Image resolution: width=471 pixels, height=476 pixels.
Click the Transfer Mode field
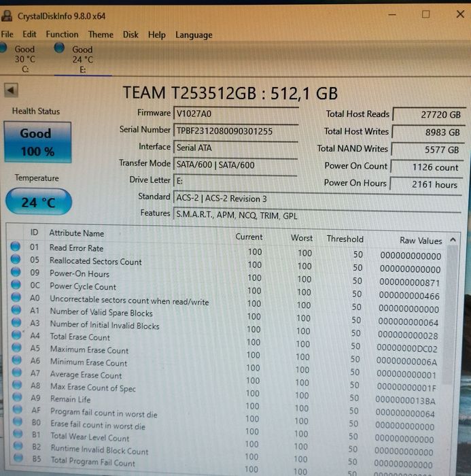click(x=235, y=165)
